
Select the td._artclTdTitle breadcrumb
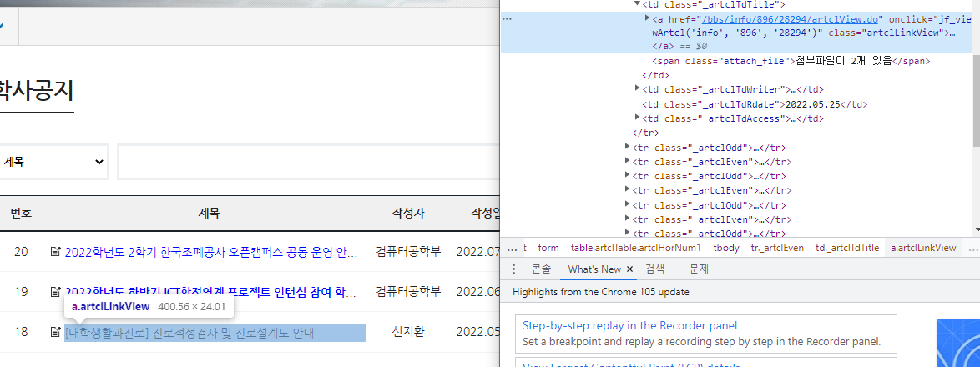point(847,248)
